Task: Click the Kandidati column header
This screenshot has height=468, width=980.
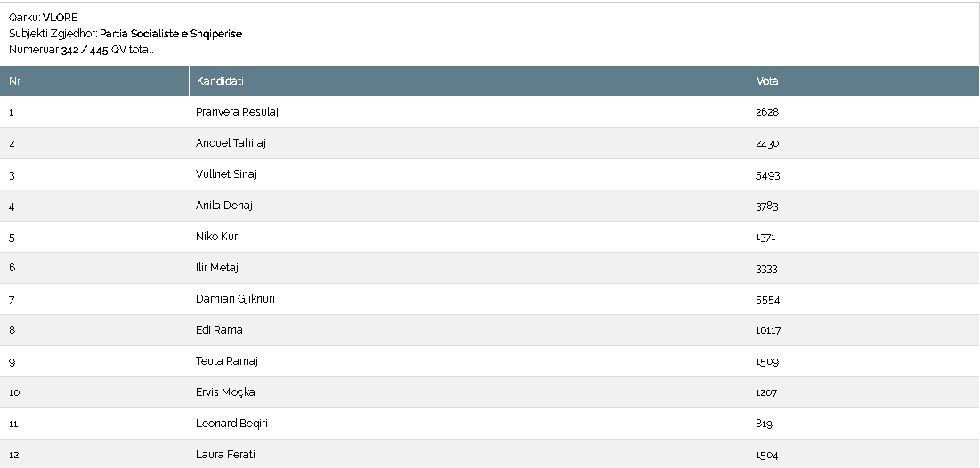Action: pos(469,81)
